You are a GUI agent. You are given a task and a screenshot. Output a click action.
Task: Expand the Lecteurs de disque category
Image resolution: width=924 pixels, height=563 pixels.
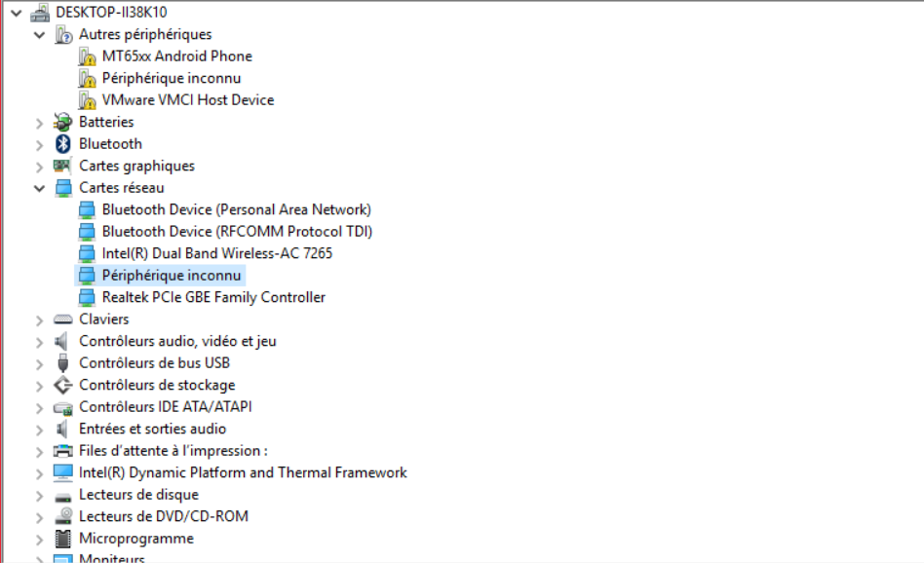point(39,495)
